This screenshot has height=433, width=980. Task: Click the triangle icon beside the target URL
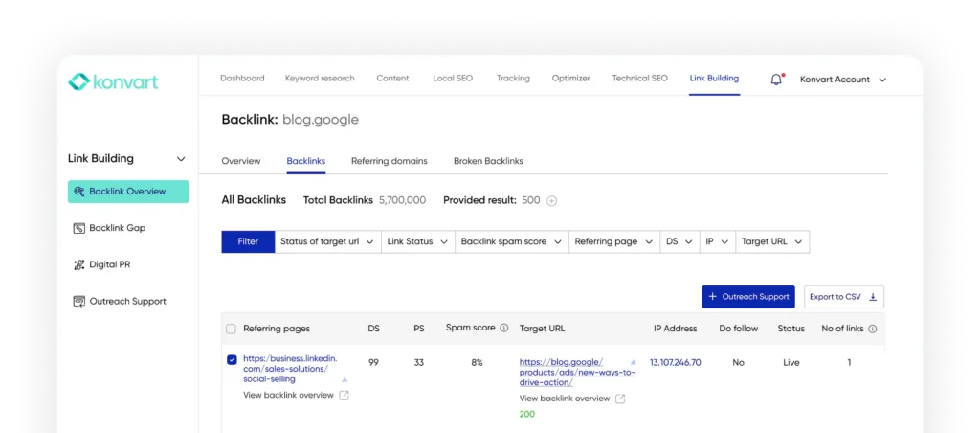tap(633, 362)
